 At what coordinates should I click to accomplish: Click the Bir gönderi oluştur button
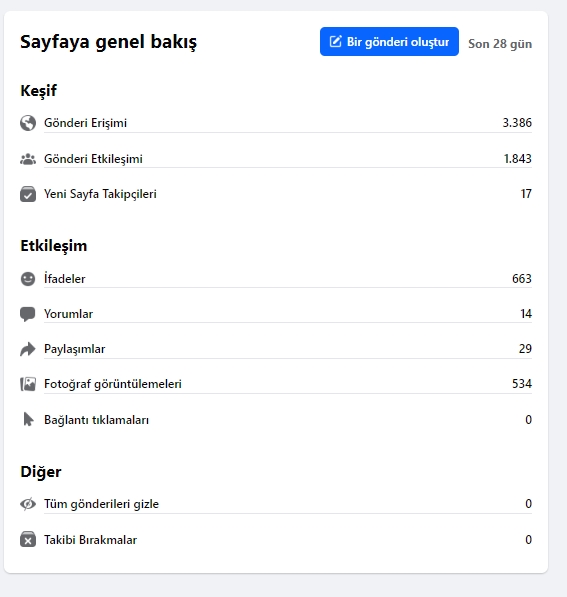tap(389, 42)
